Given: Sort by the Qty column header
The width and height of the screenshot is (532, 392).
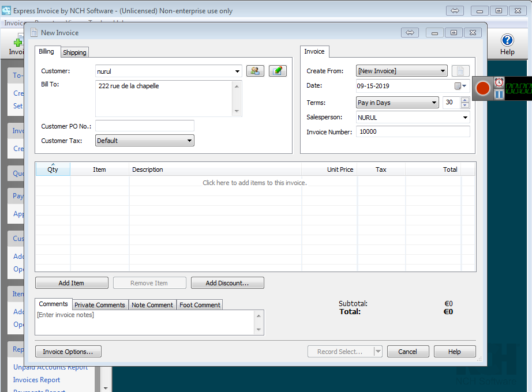Looking at the screenshot, I should click(53, 169).
